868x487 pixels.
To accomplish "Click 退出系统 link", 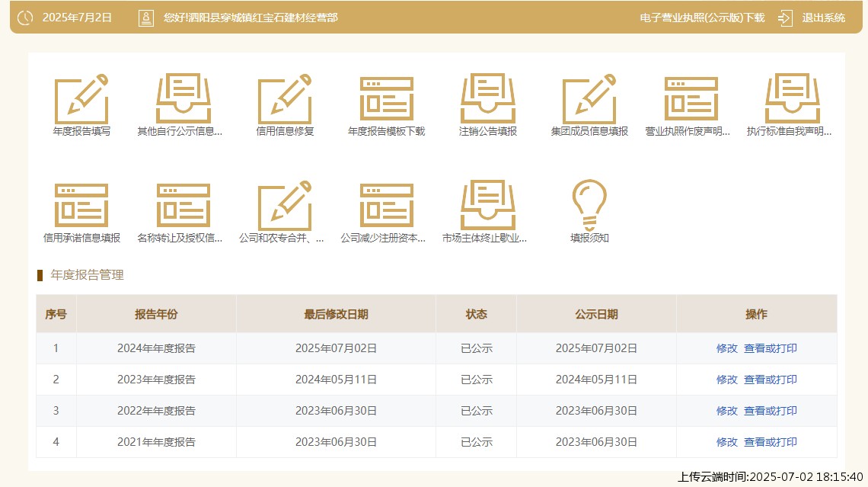I will coord(823,18).
